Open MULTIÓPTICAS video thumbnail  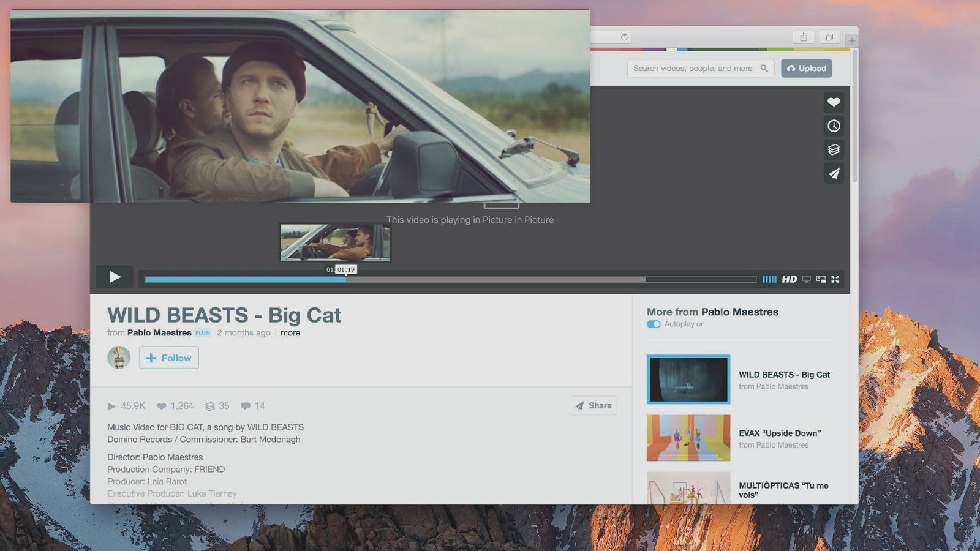click(x=688, y=488)
